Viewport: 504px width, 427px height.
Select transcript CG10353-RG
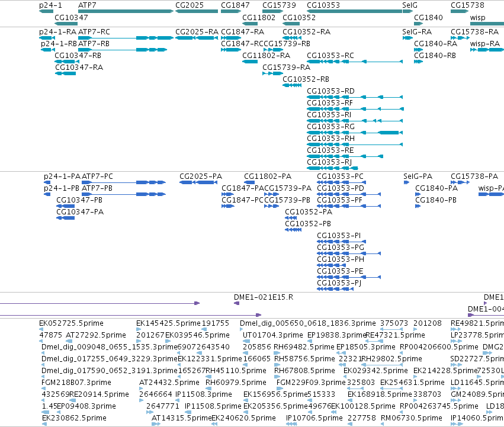coord(355,133)
